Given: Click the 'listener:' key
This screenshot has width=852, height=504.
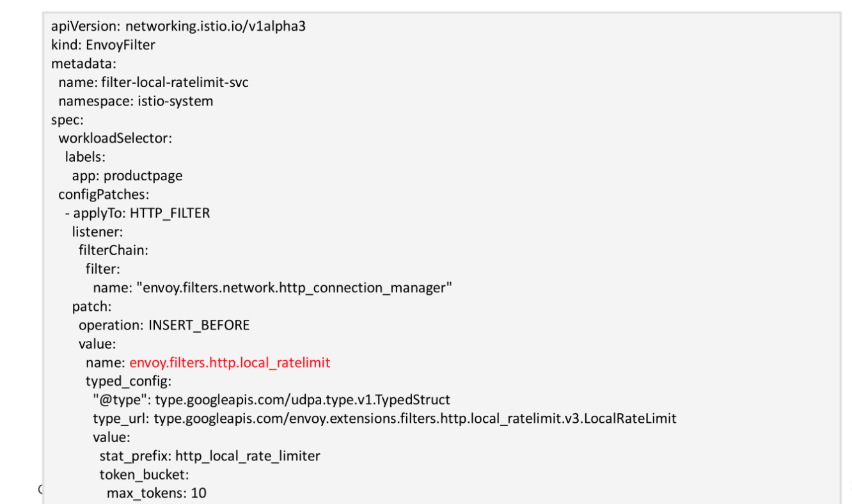Looking at the screenshot, I should coord(97,232).
